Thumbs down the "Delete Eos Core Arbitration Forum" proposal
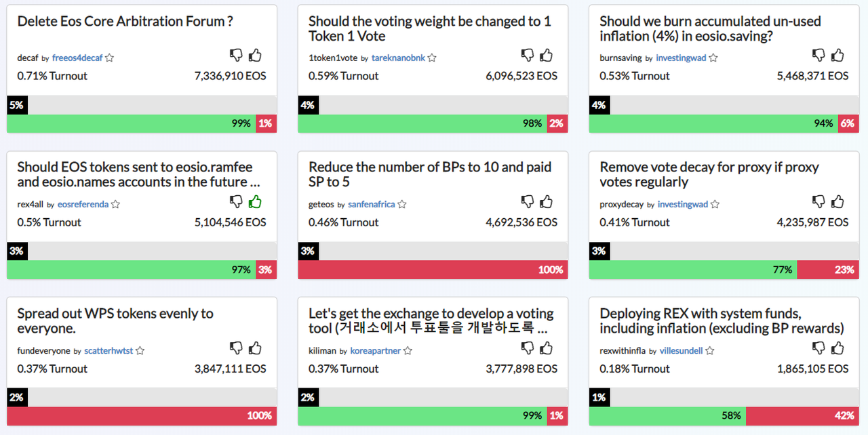 [235, 54]
